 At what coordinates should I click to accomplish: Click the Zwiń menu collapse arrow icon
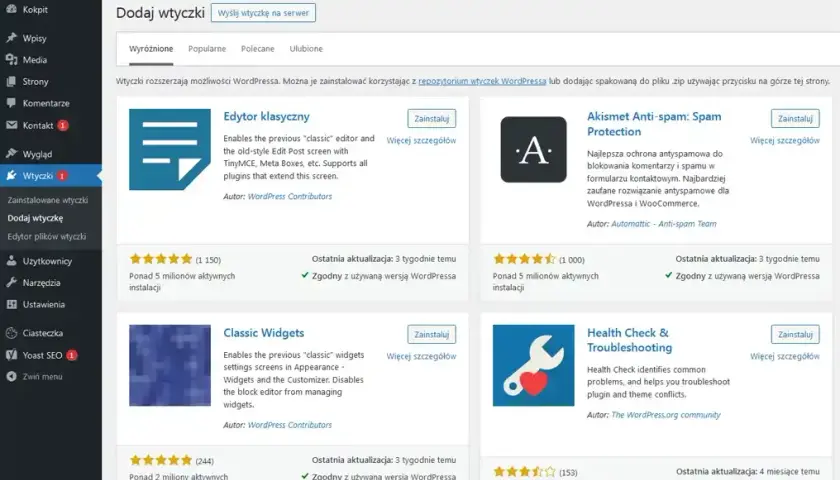(11, 377)
